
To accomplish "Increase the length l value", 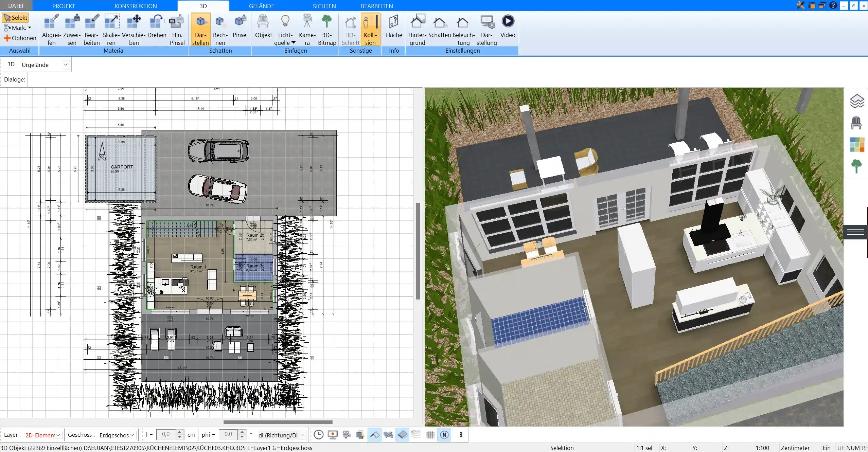I will click(180, 432).
